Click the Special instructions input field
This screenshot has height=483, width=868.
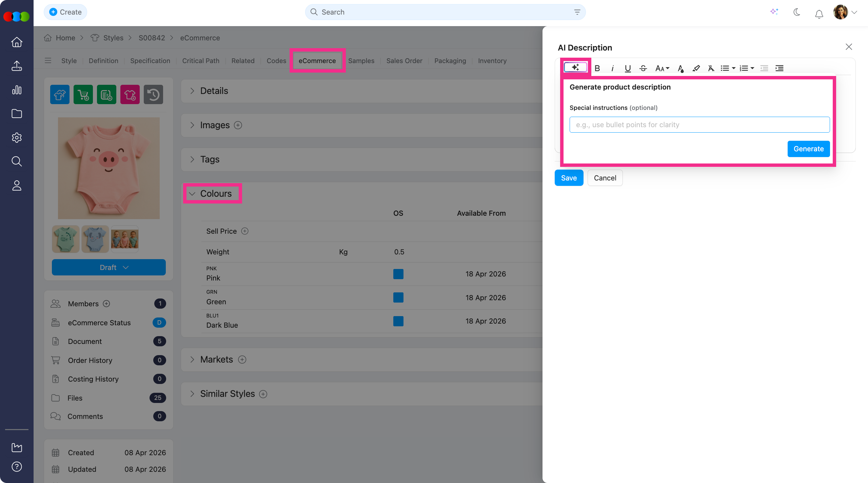click(699, 125)
